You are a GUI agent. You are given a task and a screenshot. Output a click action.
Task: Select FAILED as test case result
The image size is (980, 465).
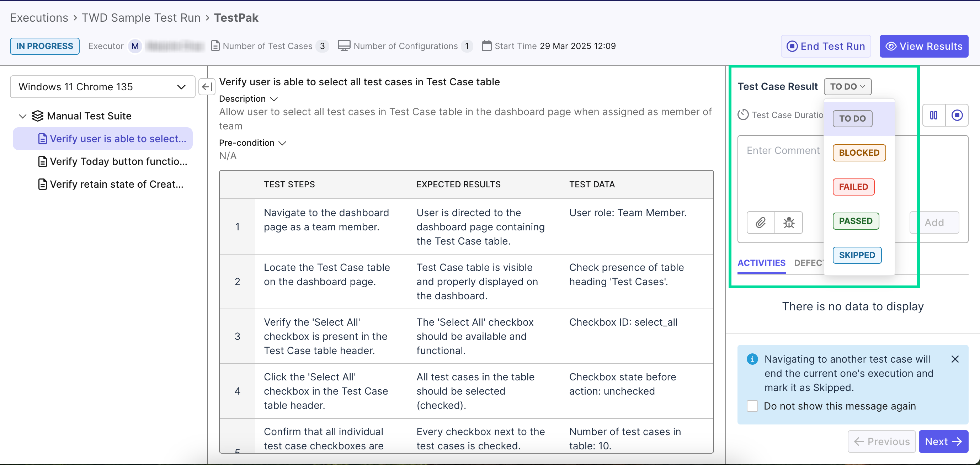point(853,187)
